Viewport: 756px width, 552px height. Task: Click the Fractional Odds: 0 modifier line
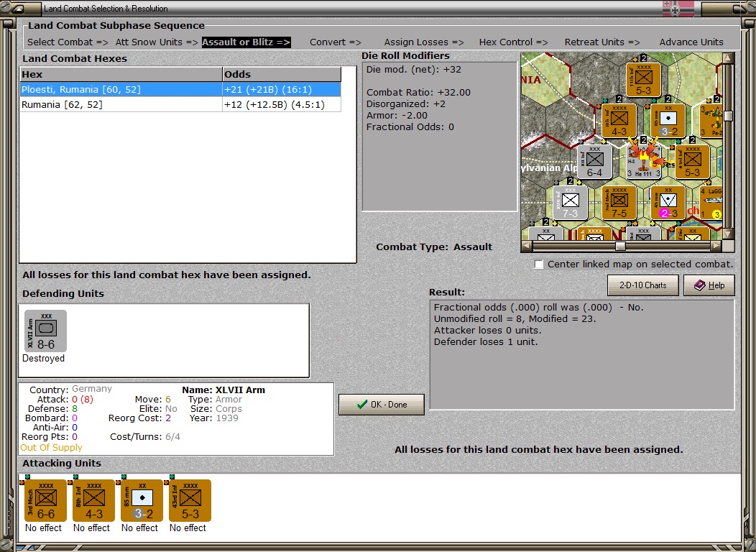(x=410, y=127)
